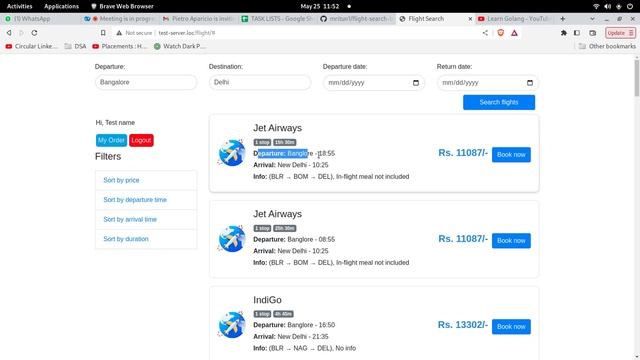640x360 pixels.
Task: Click the address bar URL test-server.loc
Action: click(x=187, y=33)
